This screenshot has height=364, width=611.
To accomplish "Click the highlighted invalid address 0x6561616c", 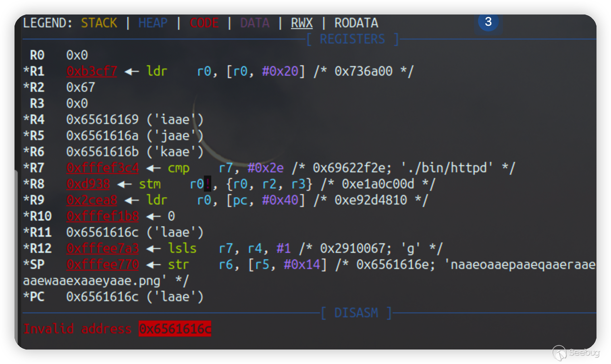I will tap(175, 329).
